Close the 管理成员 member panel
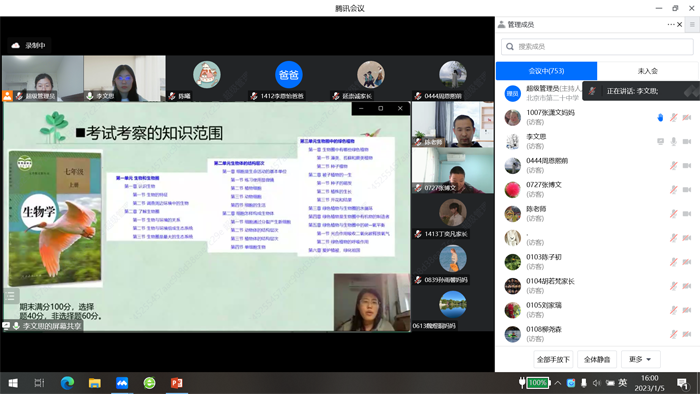The width and height of the screenshot is (700, 394). pos(679,25)
